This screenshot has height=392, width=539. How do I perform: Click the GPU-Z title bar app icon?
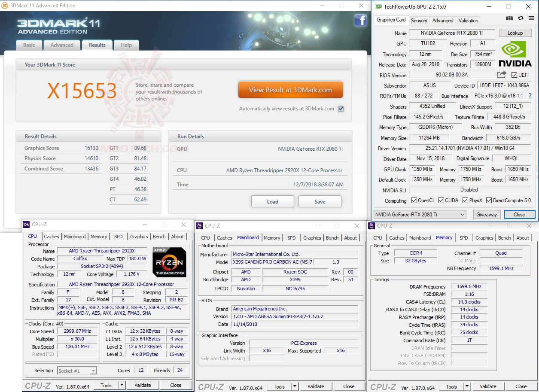point(378,6)
